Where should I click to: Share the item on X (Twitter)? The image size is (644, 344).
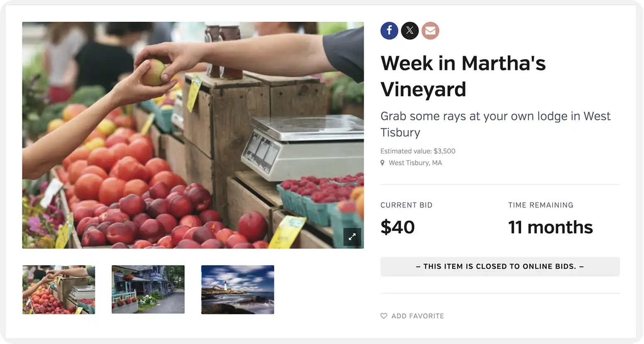coord(410,31)
